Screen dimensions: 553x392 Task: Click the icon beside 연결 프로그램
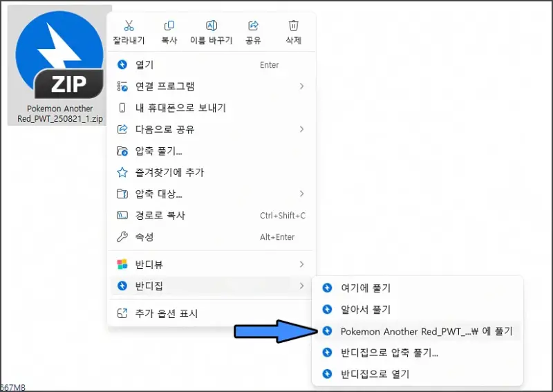tap(122, 86)
